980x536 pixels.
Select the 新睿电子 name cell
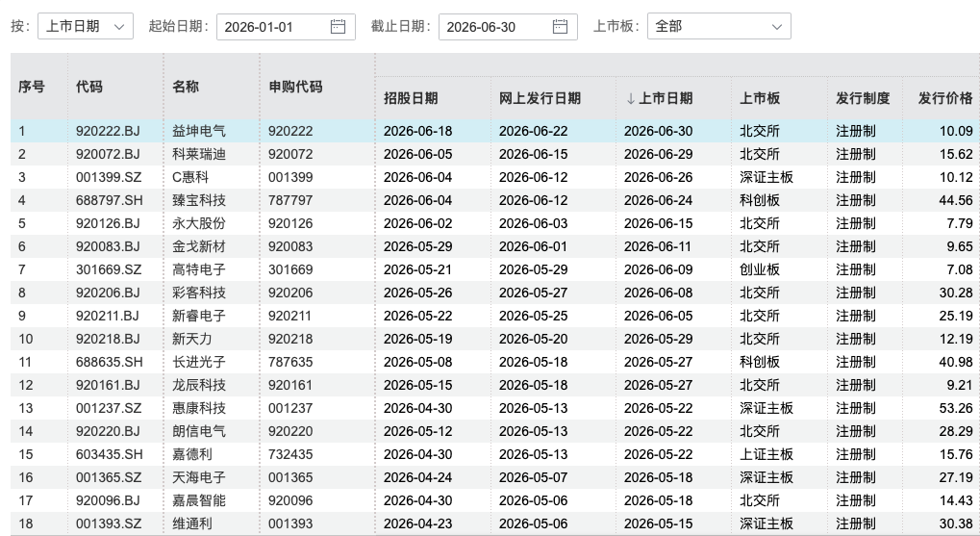[199, 317]
